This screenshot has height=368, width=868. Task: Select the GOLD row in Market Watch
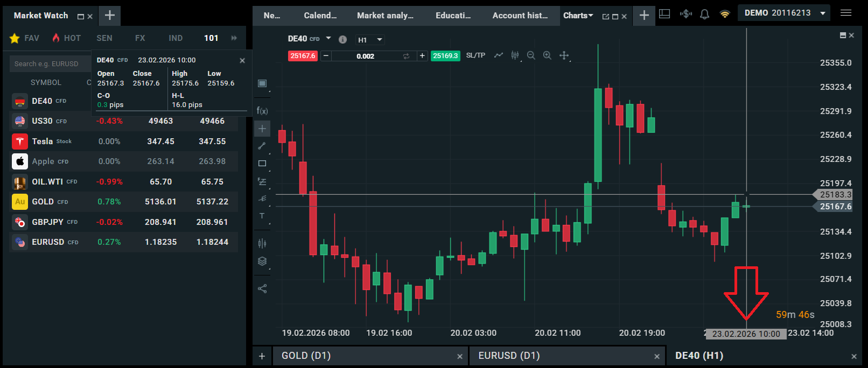(x=124, y=202)
